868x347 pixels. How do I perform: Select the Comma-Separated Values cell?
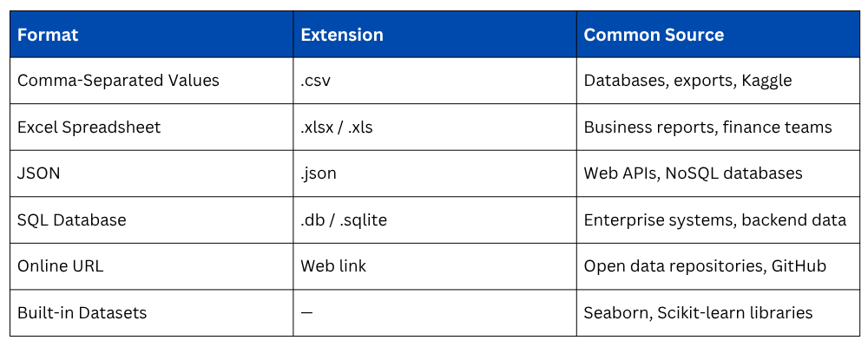(x=118, y=81)
